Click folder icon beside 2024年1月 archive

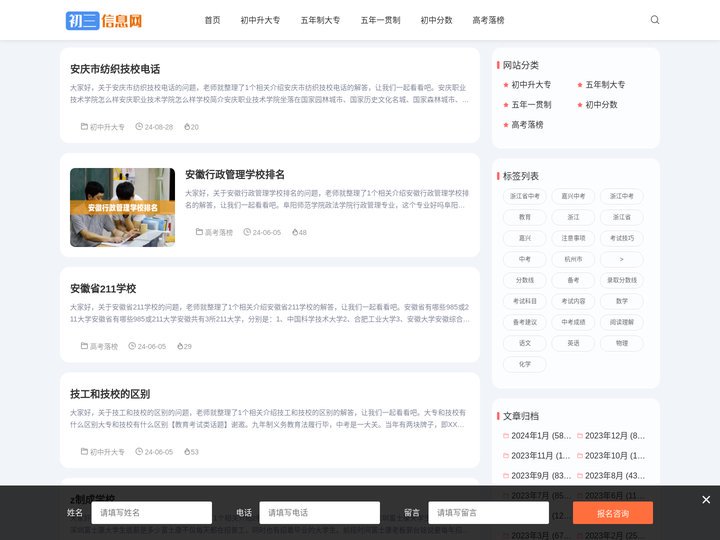point(506,436)
